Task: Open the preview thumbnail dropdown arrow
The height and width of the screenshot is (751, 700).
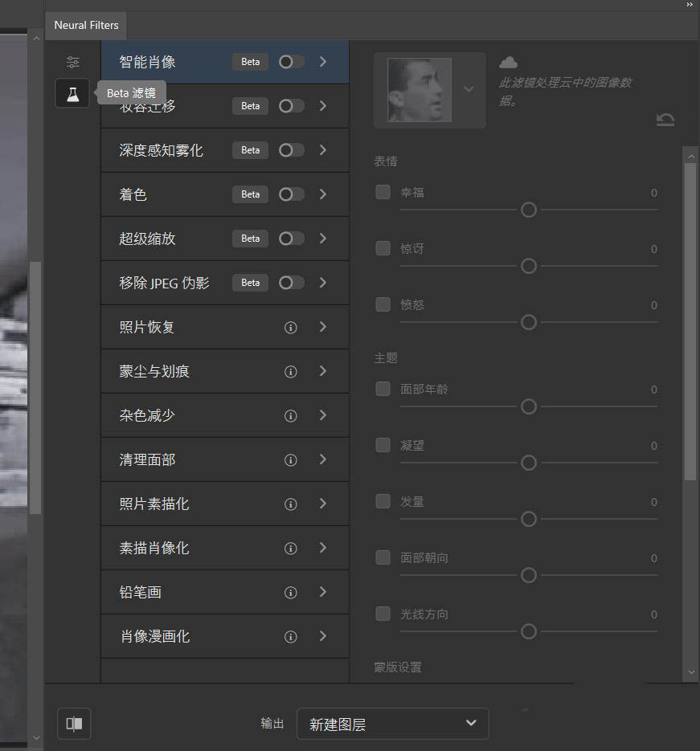Action: [x=469, y=90]
